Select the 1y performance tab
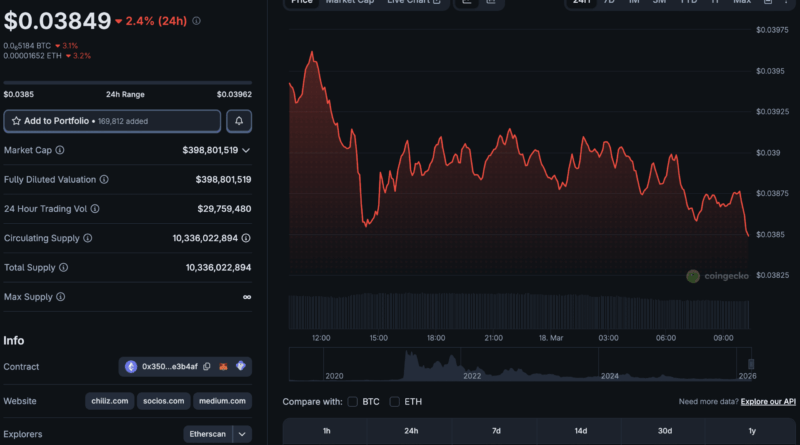The width and height of the screenshot is (800, 445). tap(750, 431)
